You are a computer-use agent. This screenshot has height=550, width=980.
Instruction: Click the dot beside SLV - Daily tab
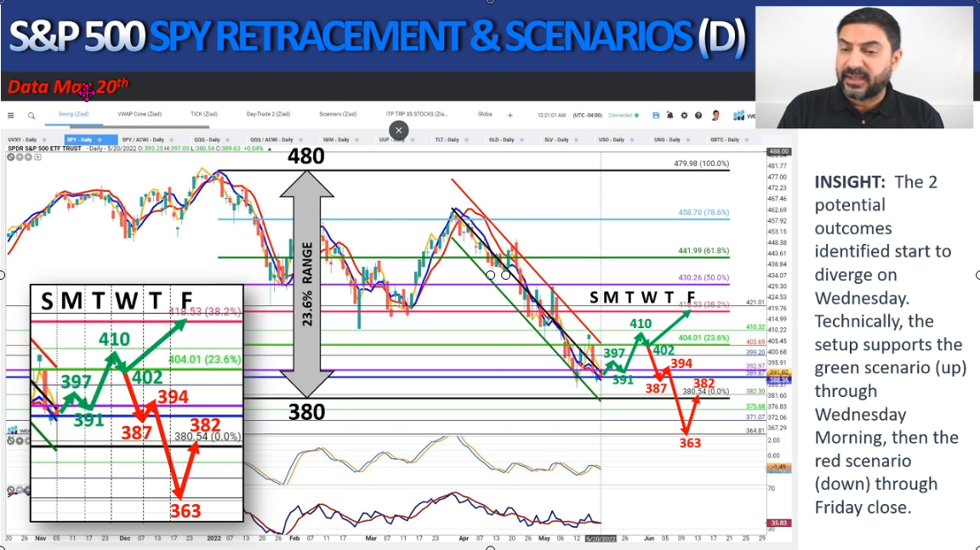pos(576,140)
